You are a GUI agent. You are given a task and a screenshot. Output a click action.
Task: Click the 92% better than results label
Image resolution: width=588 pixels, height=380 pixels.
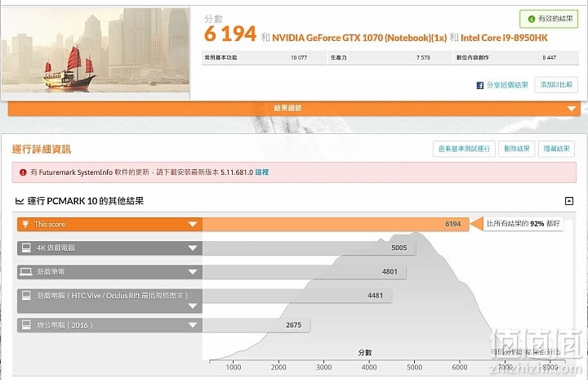pyautogui.click(x=523, y=224)
